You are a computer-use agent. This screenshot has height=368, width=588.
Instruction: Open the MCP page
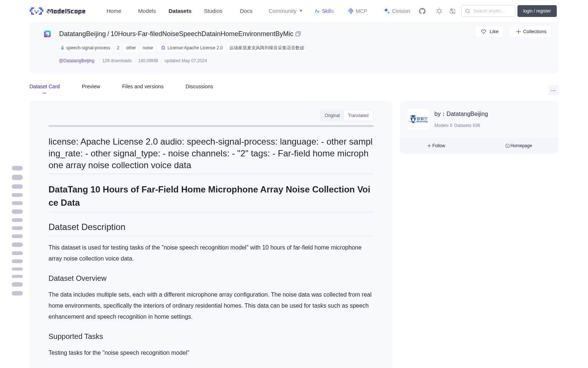(x=357, y=11)
